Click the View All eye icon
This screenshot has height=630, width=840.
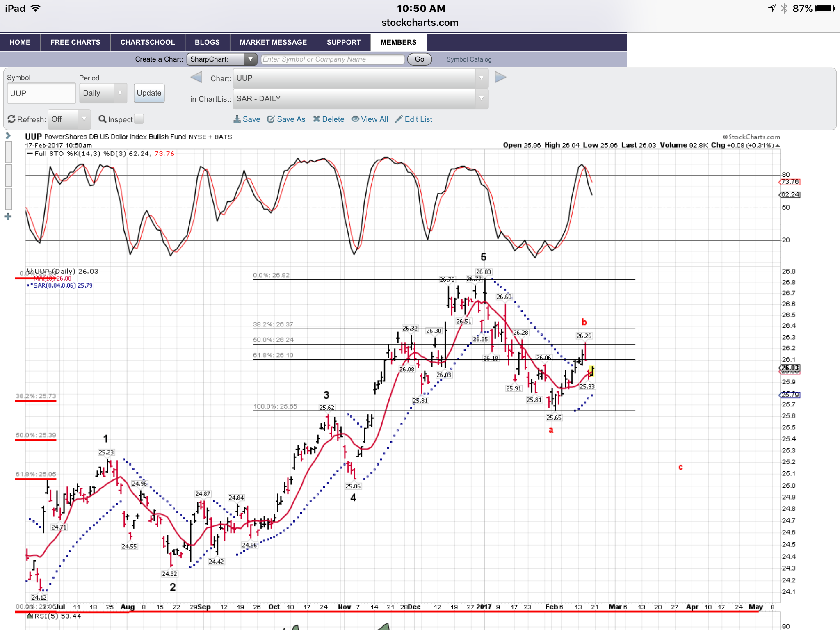point(355,119)
